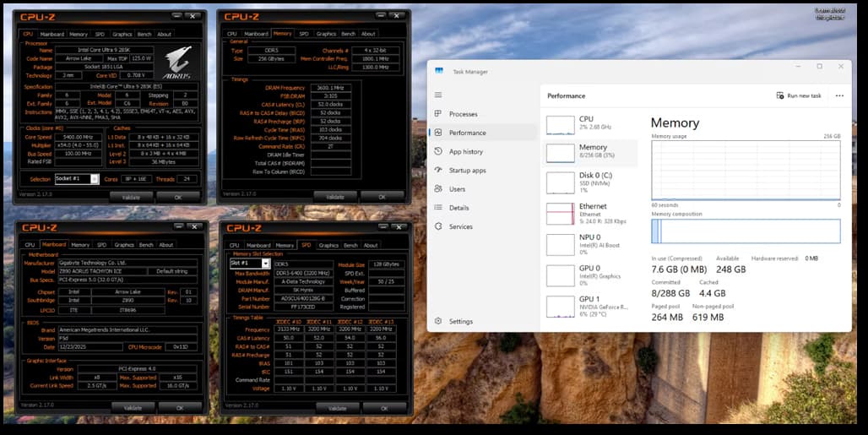Click Module Size value 128 GBytes
Image resolution: width=868 pixels, height=435 pixels.
pyautogui.click(x=387, y=264)
